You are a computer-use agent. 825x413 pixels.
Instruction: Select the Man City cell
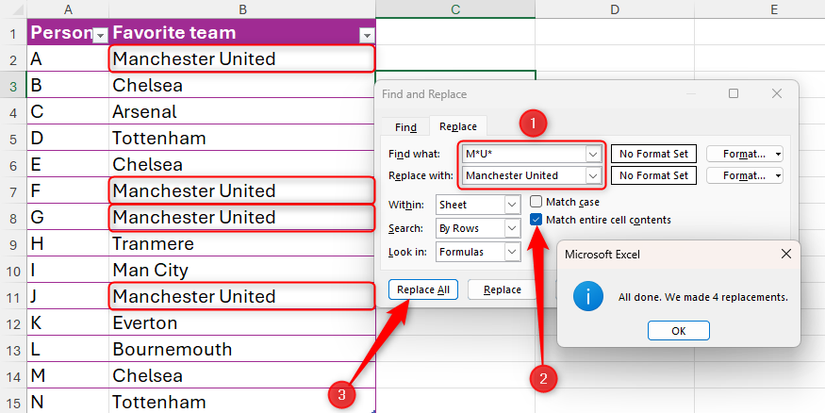coord(242,270)
